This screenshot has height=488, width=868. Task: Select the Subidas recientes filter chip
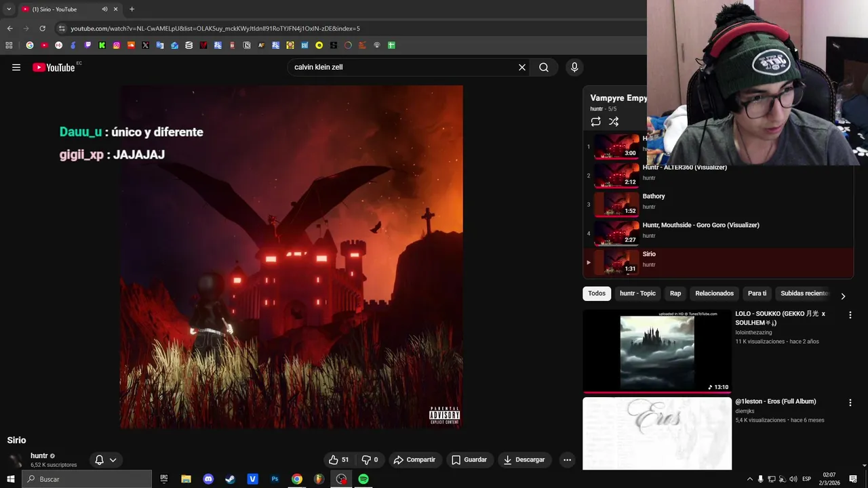804,293
